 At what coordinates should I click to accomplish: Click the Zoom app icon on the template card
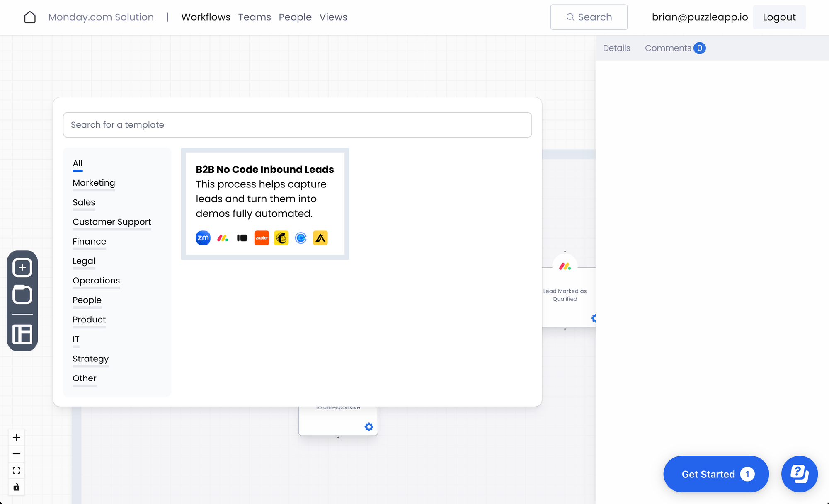click(203, 237)
